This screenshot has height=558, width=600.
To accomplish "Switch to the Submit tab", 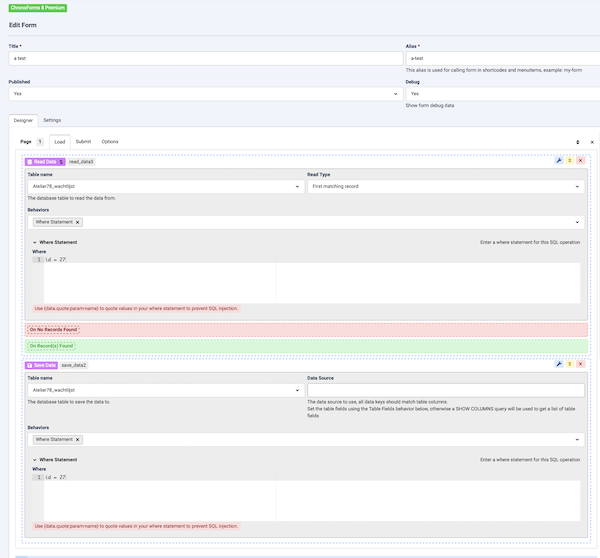I will coord(83,142).
